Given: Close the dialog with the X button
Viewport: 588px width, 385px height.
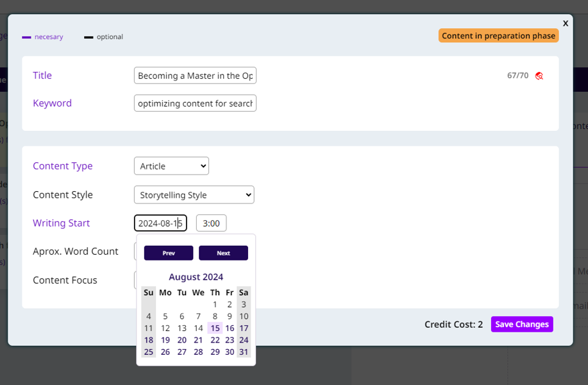Looking at the screenshot, I should 565,23.
